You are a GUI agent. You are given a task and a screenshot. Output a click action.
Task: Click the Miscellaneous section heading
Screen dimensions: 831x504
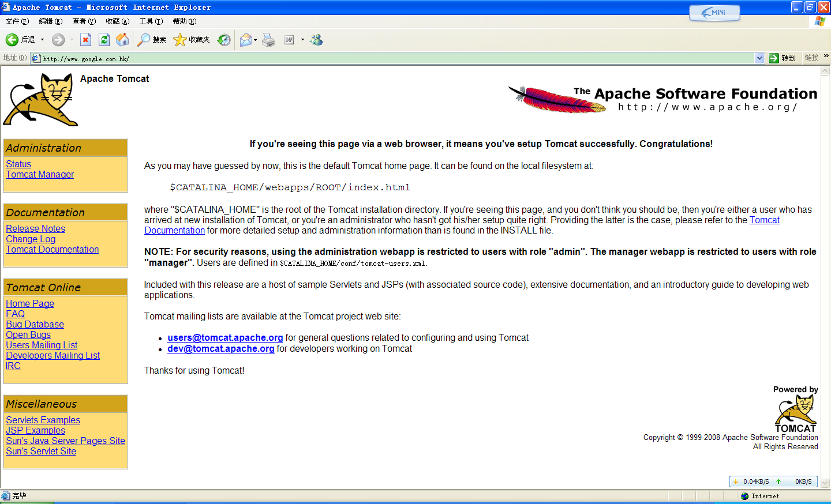point(42,404)
